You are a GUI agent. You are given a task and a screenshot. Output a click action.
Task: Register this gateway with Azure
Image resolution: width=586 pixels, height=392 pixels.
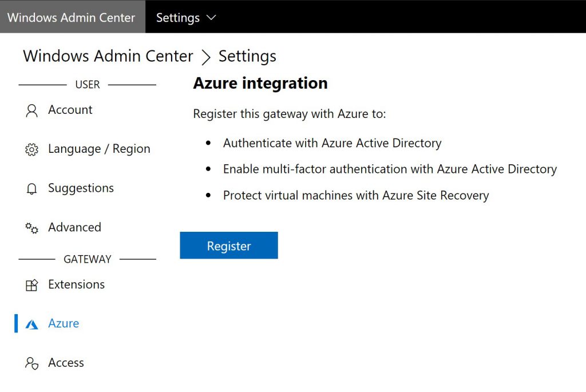[x=229, y=245]
